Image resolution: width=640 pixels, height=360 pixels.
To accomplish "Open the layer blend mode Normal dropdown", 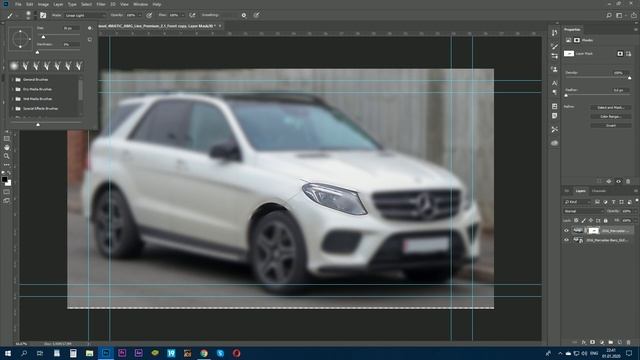I will (583, 211).
